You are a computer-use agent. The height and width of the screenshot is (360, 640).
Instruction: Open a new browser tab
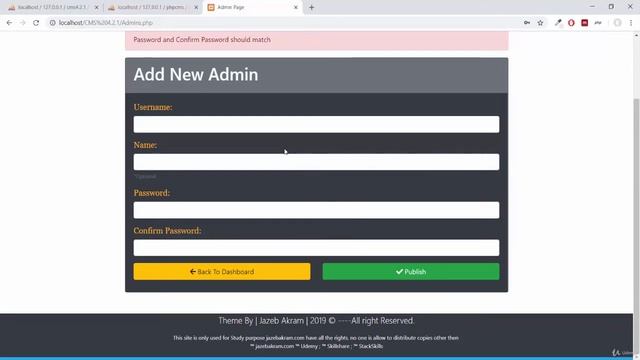click(x=311, y=7)
